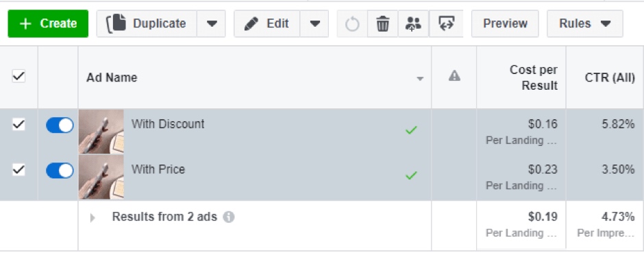This screenshot has width=644, height=253.
Task: Expand the Results from 2 ads row
Action: coord(92,217)
